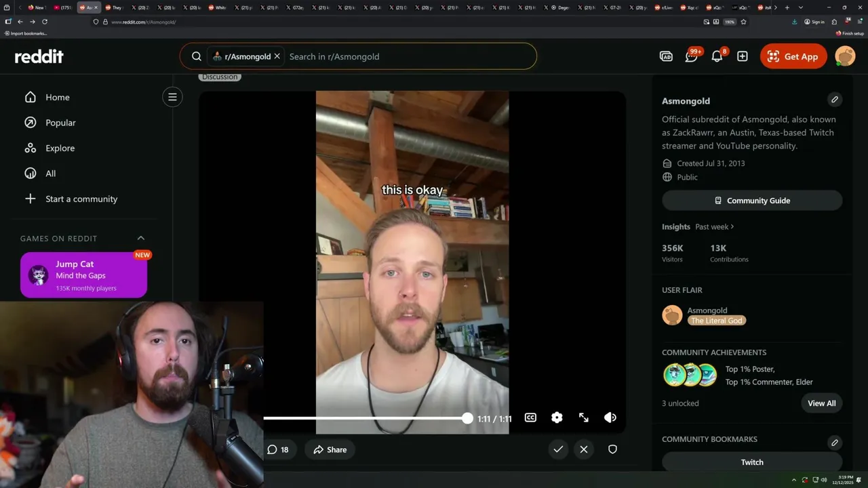Open the 18 comments

(x=278, y=449)
